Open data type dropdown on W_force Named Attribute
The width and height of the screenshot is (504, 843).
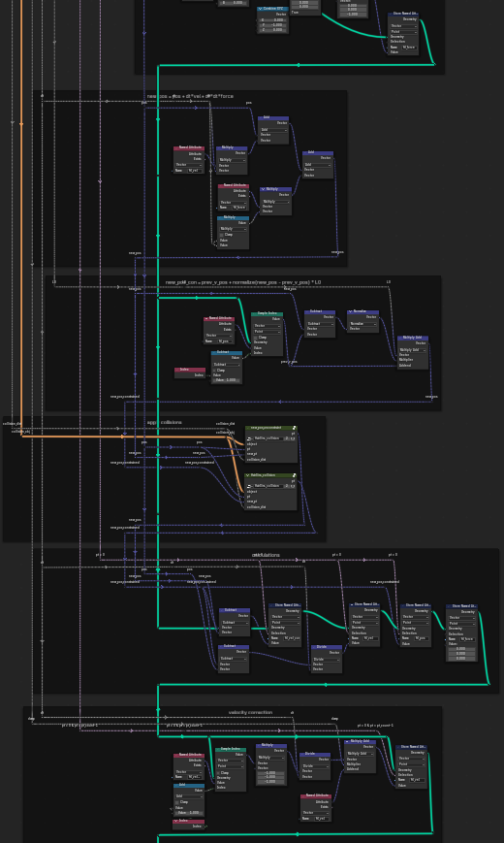(234, 202)
